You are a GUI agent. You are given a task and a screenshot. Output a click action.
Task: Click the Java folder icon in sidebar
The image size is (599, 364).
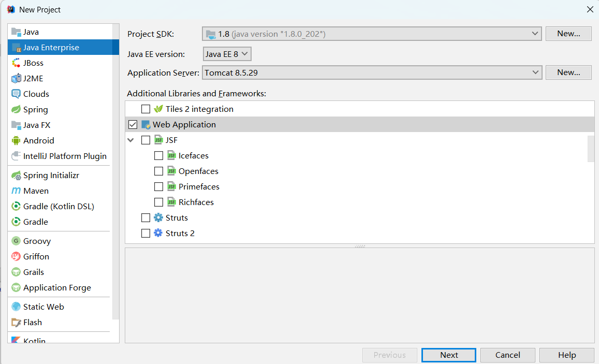point(16,32)
